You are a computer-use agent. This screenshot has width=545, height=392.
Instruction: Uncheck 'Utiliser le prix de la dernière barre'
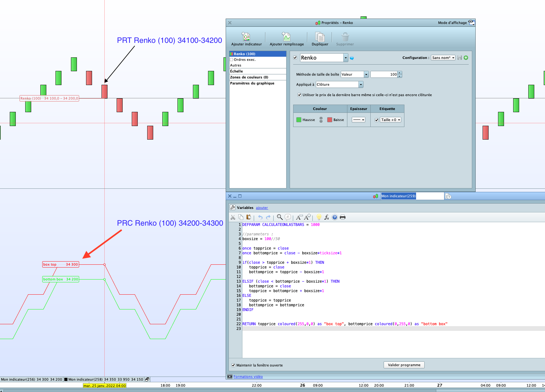coord(299,95)
